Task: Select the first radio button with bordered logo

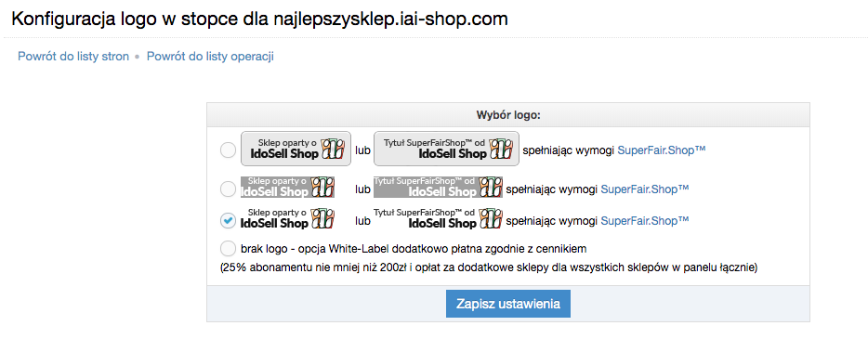Action: (228, 150)
